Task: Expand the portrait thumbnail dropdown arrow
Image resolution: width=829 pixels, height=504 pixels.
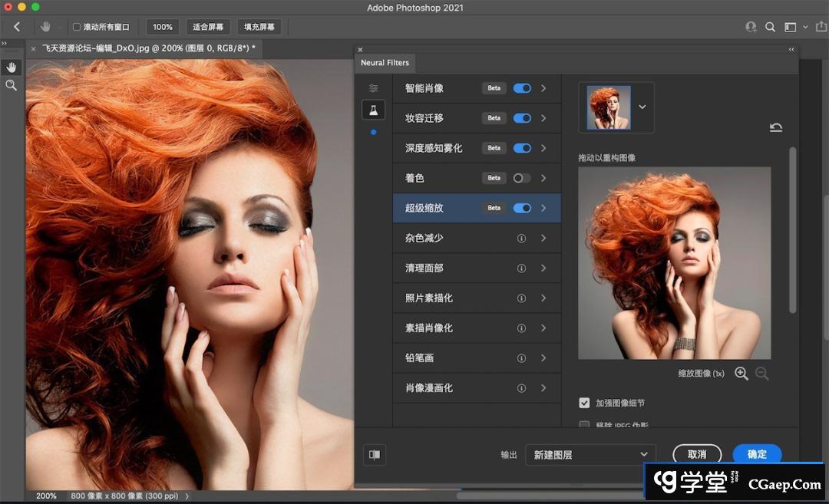Action: (x=642, y=107)
